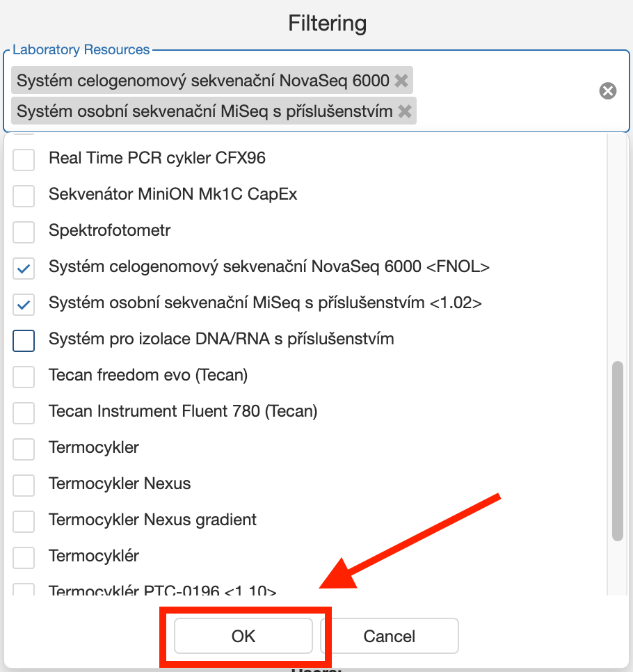Uncheck Systém osobní sekvenační MiSeq option

pyautogui.click(x=24, y=304)
